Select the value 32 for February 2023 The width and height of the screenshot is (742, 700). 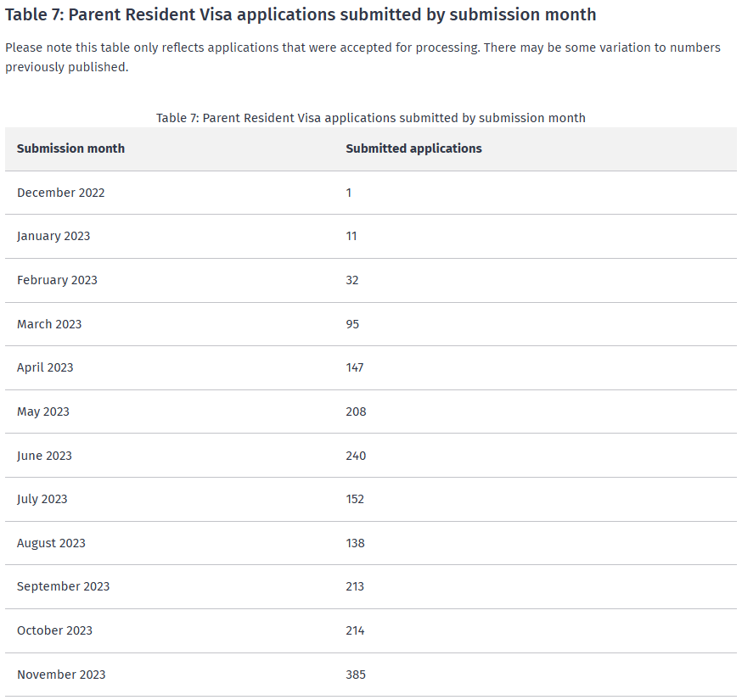pyautogui.click(x=352, y=280)
